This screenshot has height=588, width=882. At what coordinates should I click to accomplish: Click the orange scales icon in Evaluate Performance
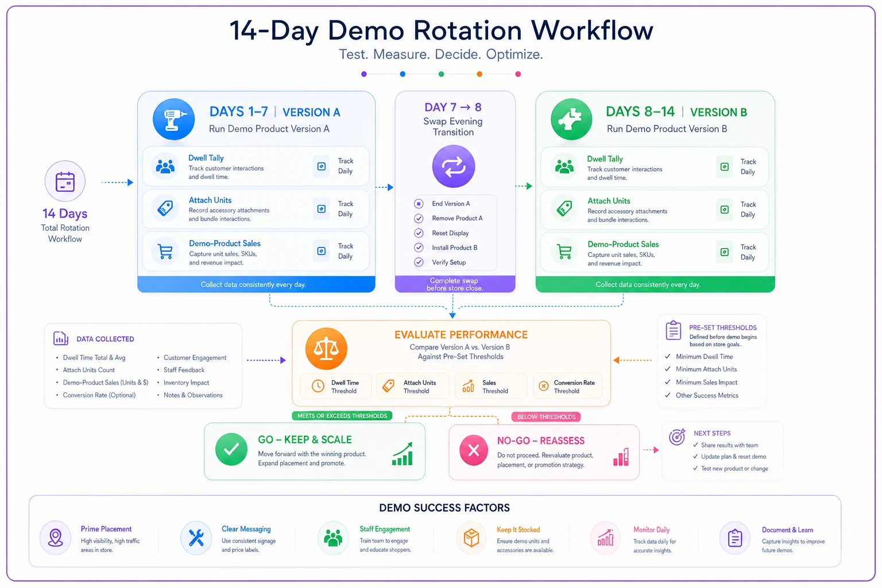[326, 349]
